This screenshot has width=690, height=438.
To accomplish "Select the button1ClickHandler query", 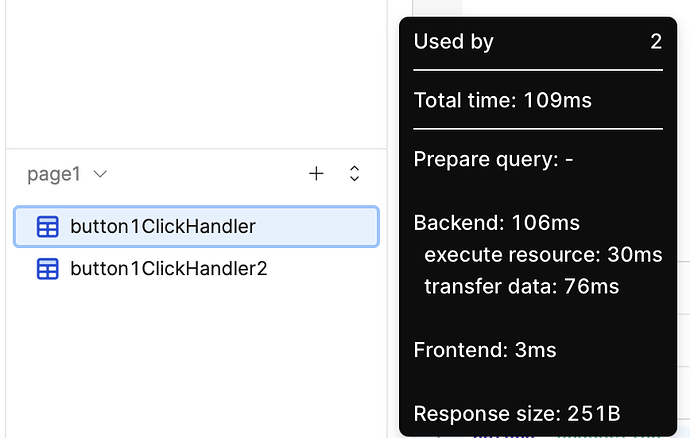I will (x=196, y=227).
